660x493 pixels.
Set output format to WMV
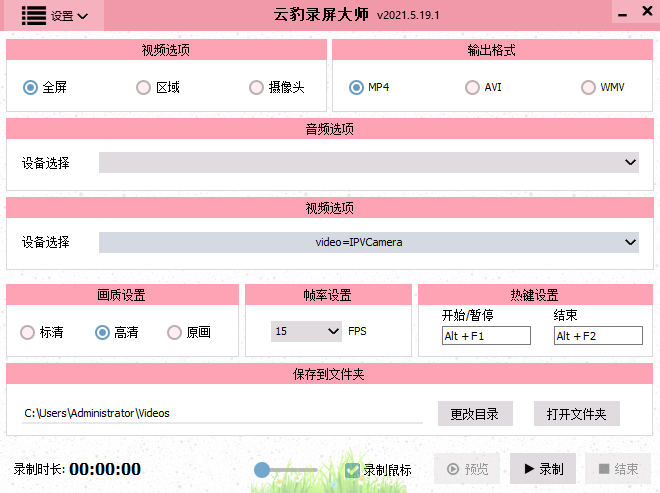point(589,87)
